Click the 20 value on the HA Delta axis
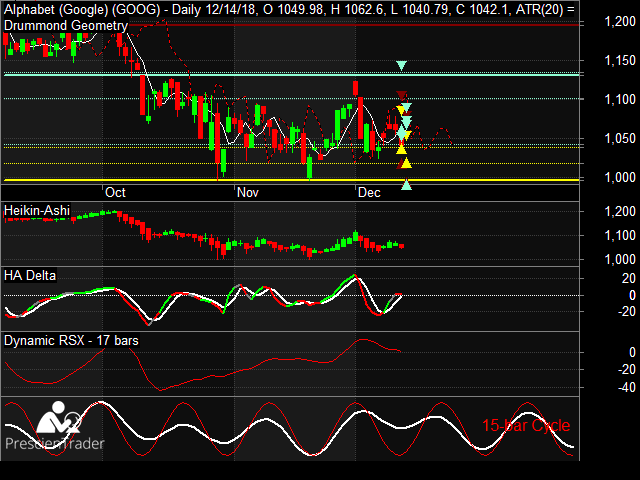The width and height of the screenshot is (640, 480). pyautogui.click(x=629, y=278)
